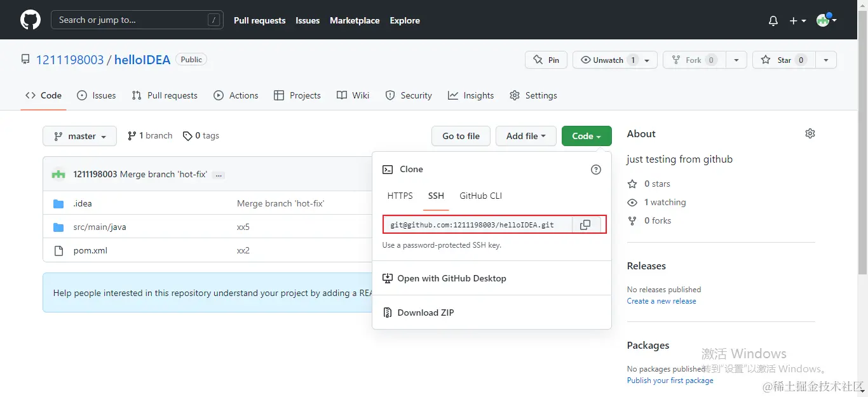Open Pull requests in top navigation
The image size is (868, 397).
click(259, 20)
